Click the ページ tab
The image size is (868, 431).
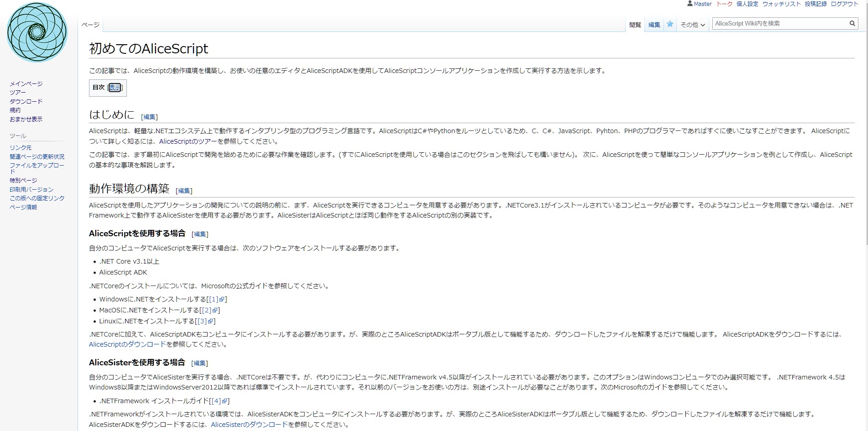[91, 25]
